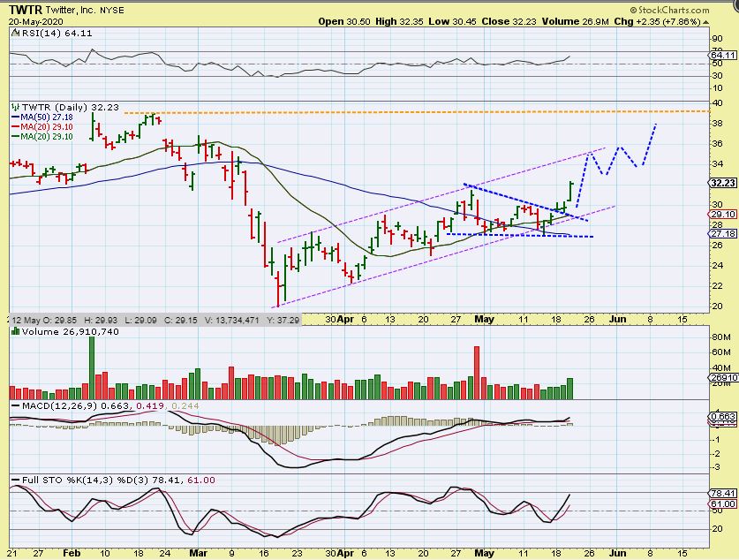Image resolution: width=739 pixels, height=560 pixels.
Task: Click the red line marker before MA(20)
Action: (15, 127)
